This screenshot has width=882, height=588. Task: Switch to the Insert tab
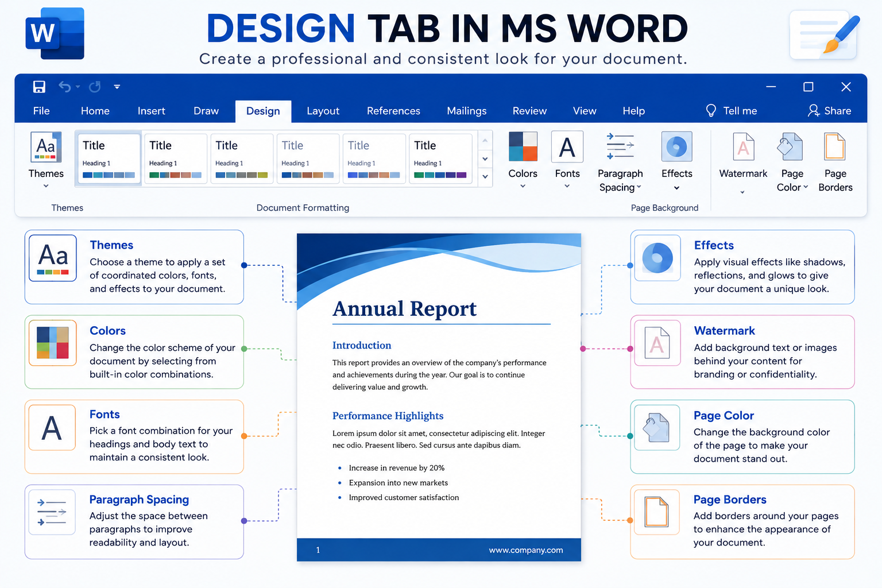tap(152, 111)
